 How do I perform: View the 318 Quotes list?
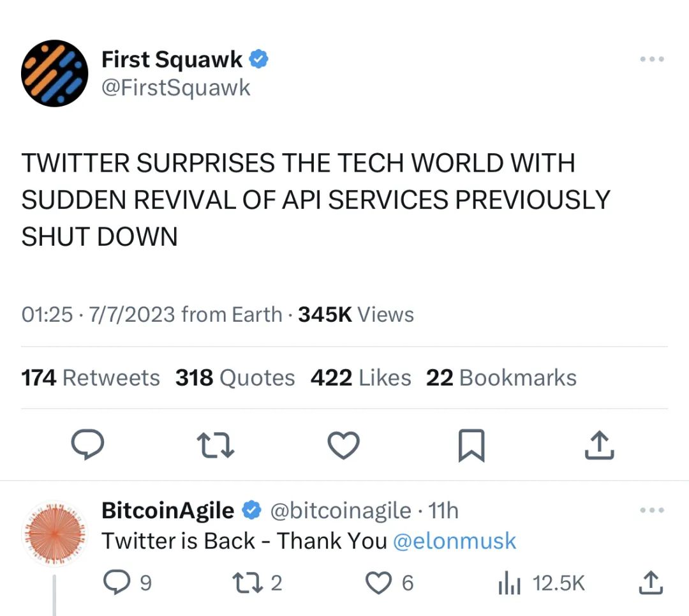[x=235, y=378]
